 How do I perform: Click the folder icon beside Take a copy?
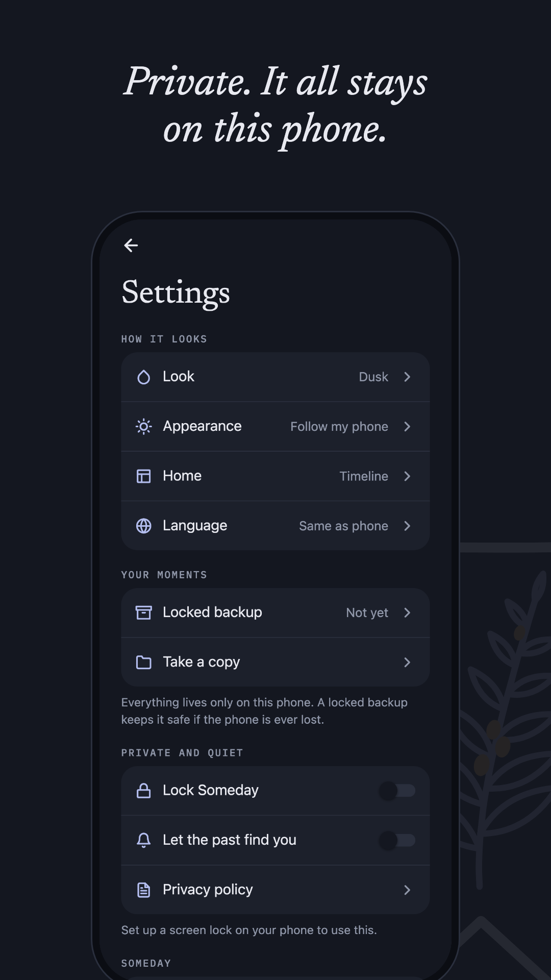(x=144, y=662)
